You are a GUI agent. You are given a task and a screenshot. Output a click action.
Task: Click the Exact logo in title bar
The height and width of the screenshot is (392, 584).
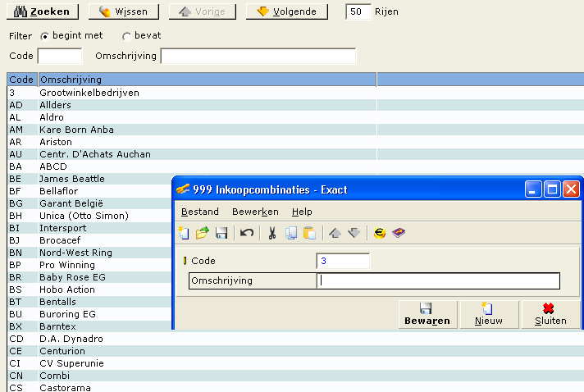[183, 189]
